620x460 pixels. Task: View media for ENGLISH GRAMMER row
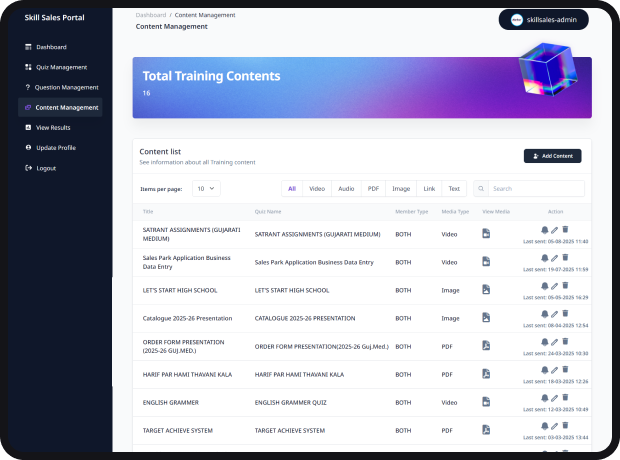486,402
